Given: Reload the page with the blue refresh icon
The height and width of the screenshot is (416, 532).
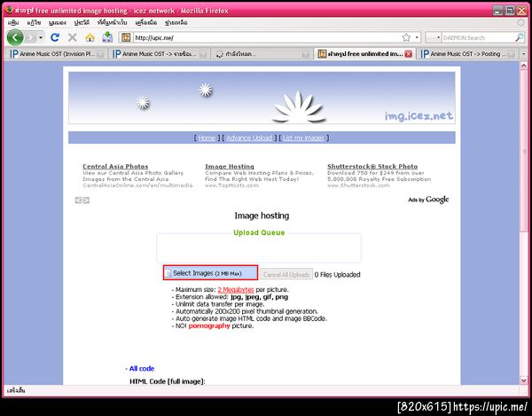Looking at the screenshot, I should 55,37.
